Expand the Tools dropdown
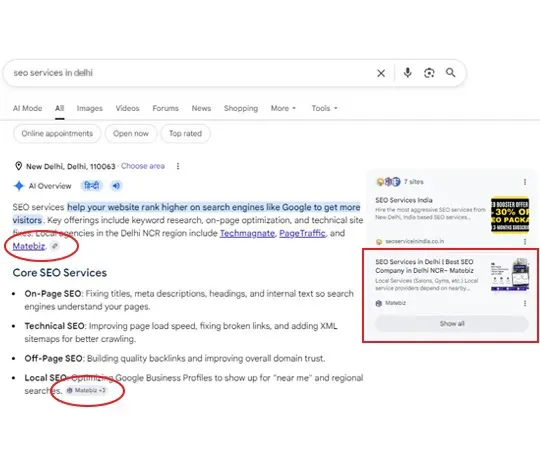540x450 pixels. click(x=324, y=108)
